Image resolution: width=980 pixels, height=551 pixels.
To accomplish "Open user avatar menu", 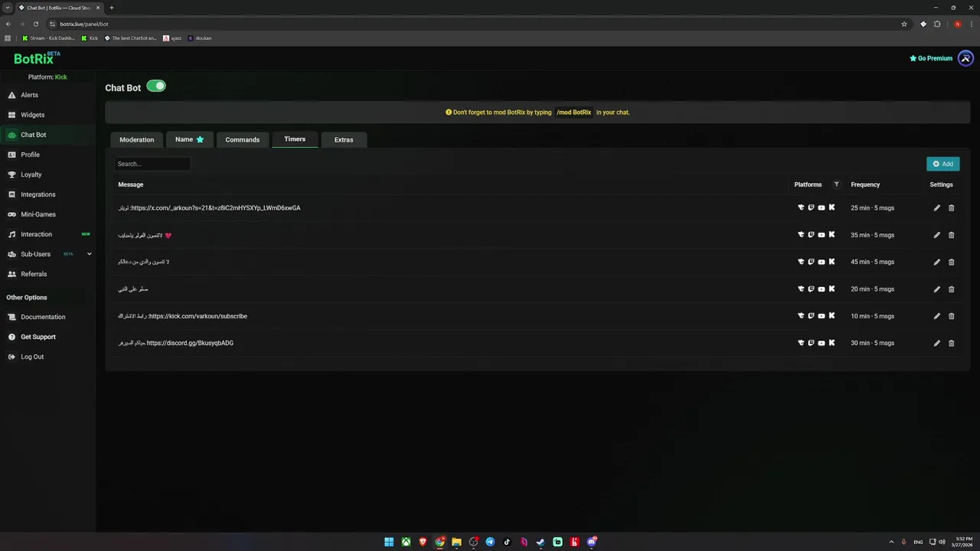I will (965, 58).
